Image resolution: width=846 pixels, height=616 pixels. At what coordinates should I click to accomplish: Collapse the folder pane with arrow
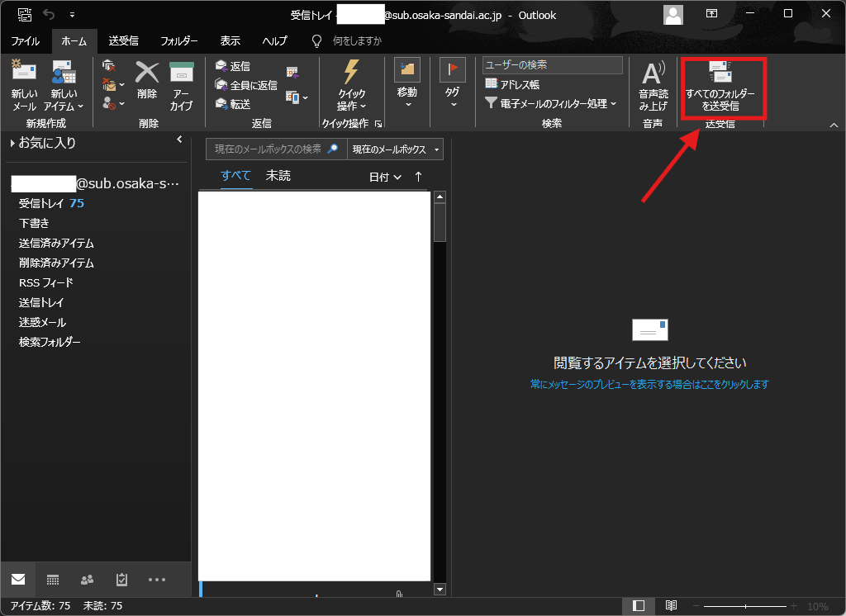point(179,140)
